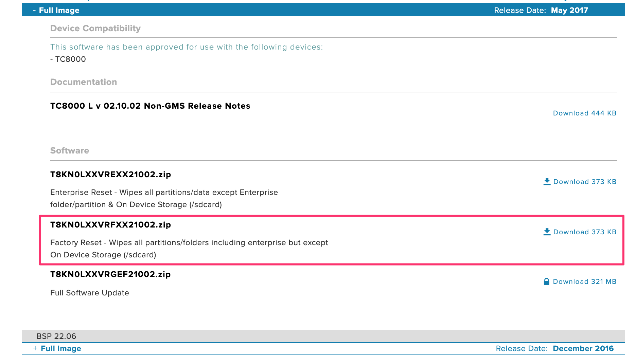This screenshot has width=636, height=364.
Task: Open the Download 444 KB release notes link
Action: (x=584, y=113)
